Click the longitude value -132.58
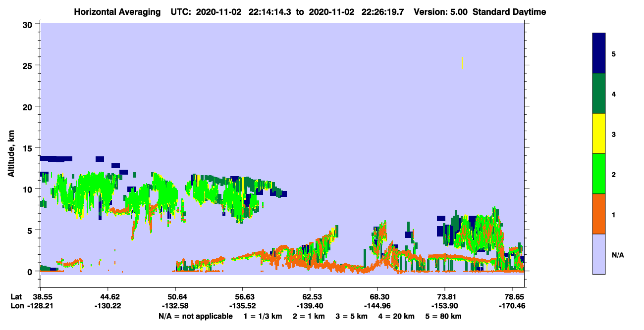Screen dimensions: 644x330 (x=174, y=306)
